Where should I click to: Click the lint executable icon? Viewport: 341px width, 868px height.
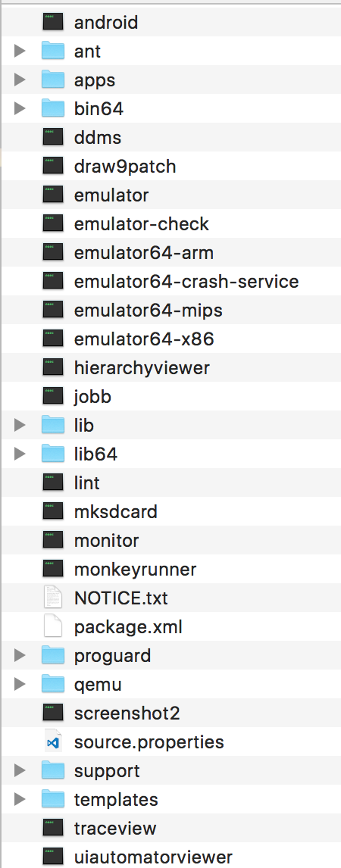(x=53, y=482)
